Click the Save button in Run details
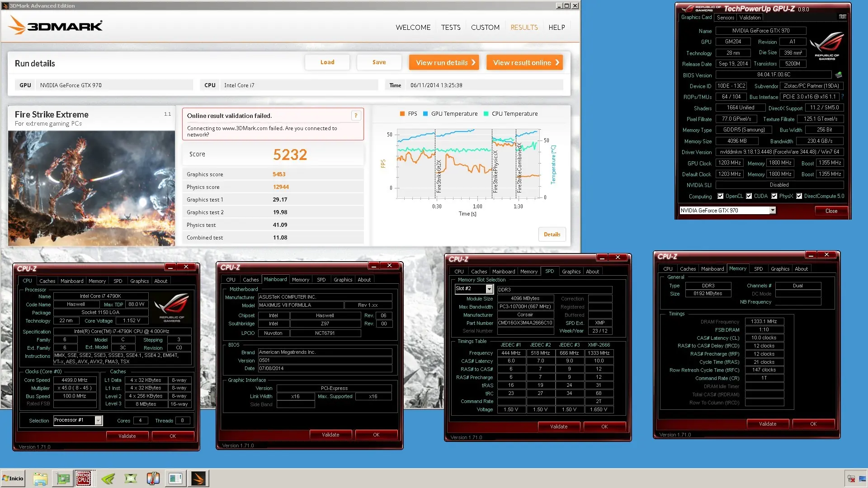The image size is (868, 488). point(379,62)
